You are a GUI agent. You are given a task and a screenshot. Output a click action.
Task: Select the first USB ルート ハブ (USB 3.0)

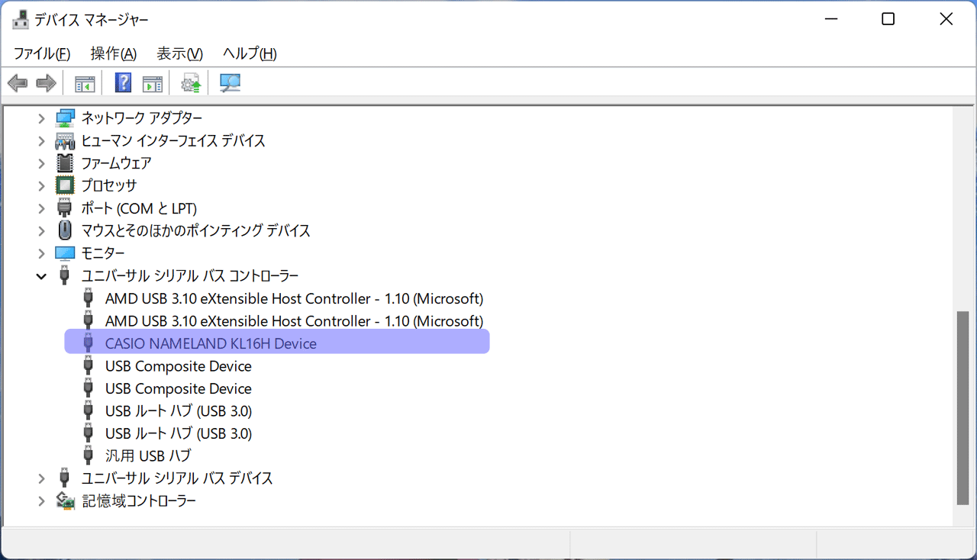178,411
